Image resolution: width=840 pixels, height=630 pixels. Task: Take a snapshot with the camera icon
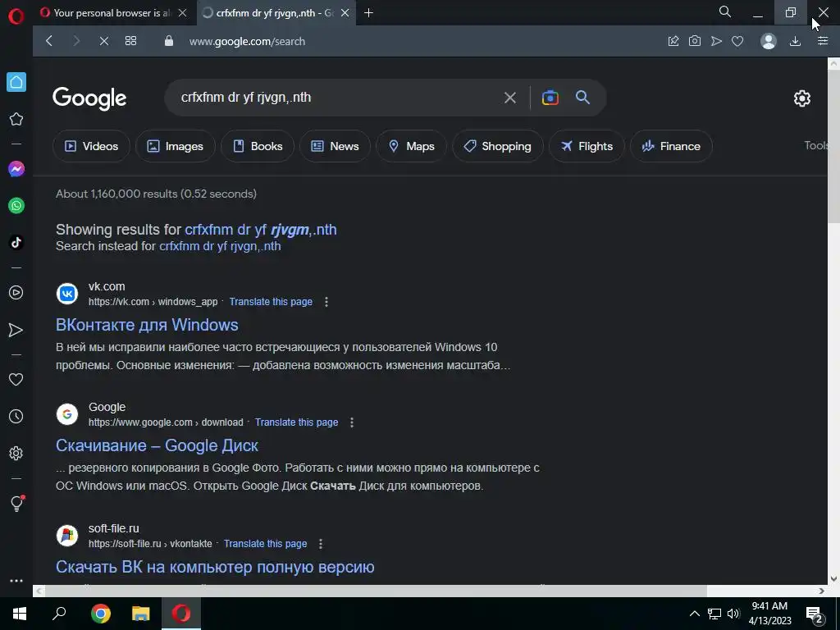pyautogui.click(x=695, y=41)
